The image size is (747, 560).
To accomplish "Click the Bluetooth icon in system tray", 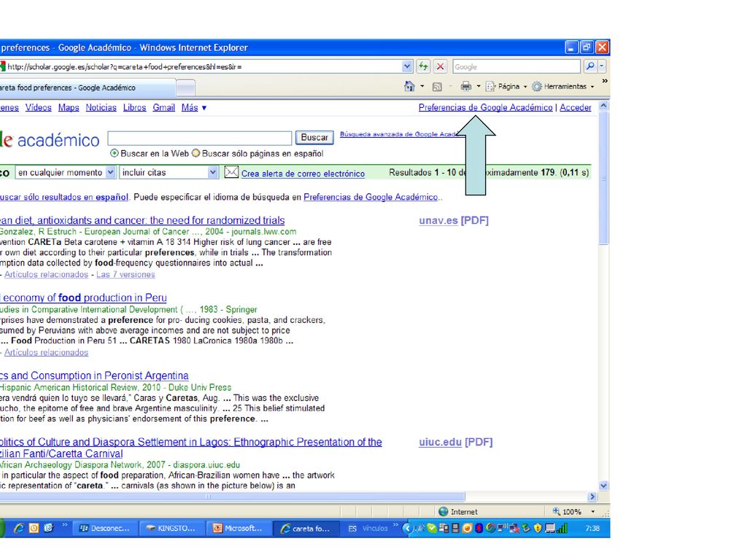I will point(479,528).
